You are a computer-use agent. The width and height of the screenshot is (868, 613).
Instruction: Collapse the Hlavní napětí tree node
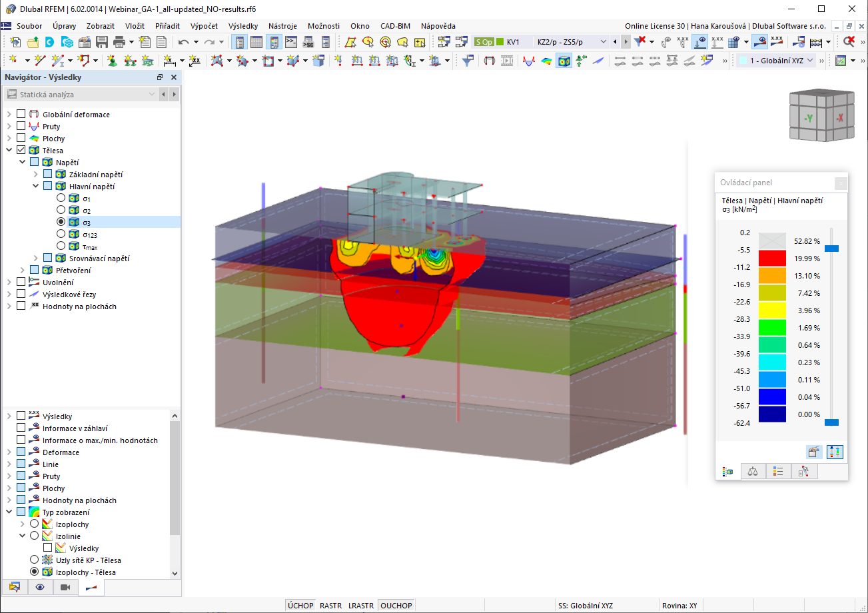pos(36,187)
